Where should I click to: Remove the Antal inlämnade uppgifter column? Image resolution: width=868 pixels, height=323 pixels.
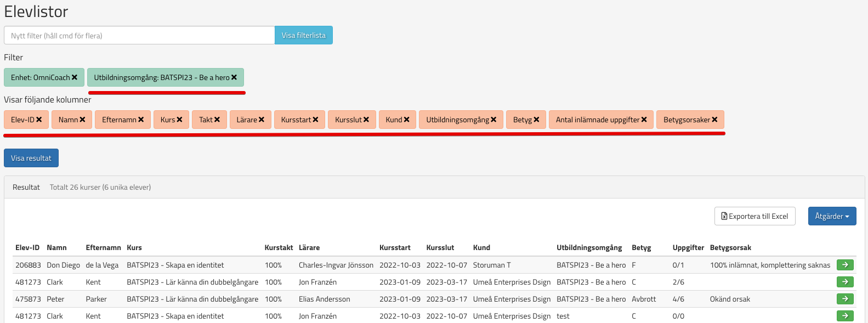tap(644, 120)
